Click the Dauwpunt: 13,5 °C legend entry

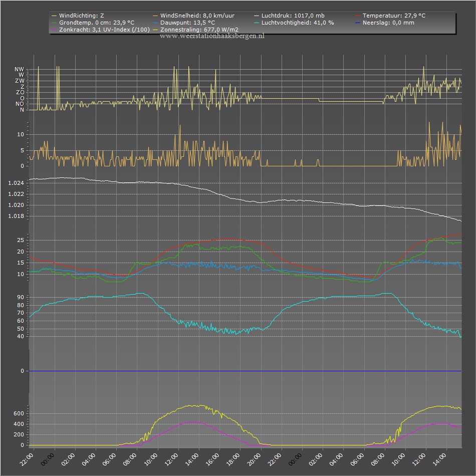click(184, 23)
